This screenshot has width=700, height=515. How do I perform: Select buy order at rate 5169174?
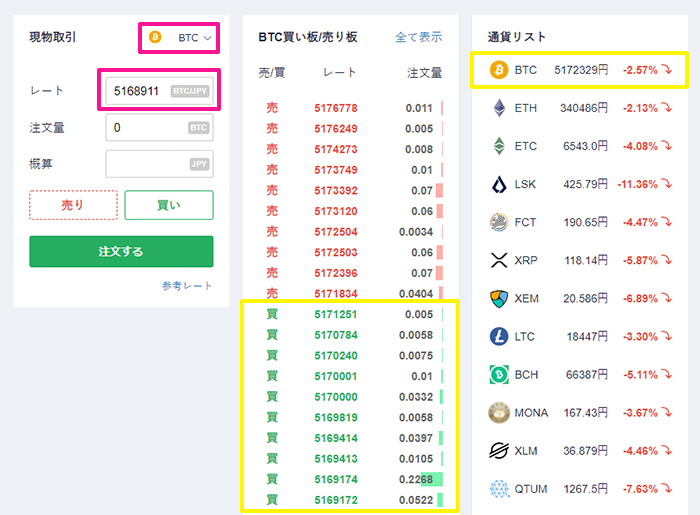pos(351,479)
